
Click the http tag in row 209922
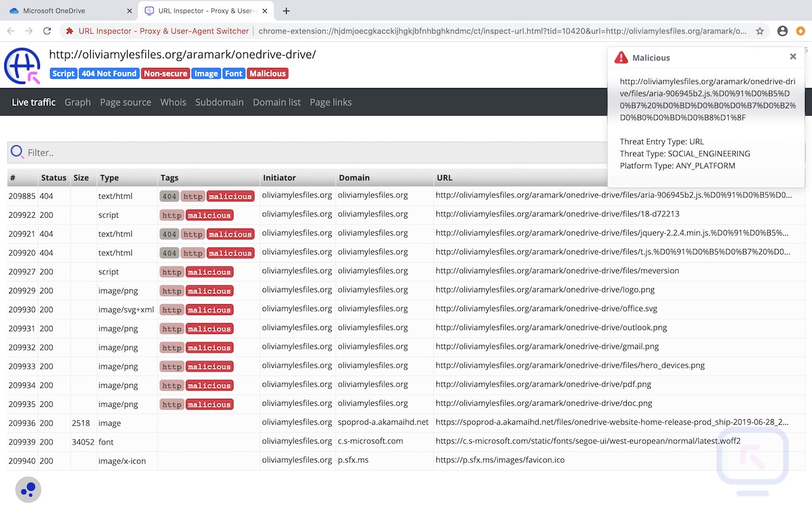coord(171,215)
